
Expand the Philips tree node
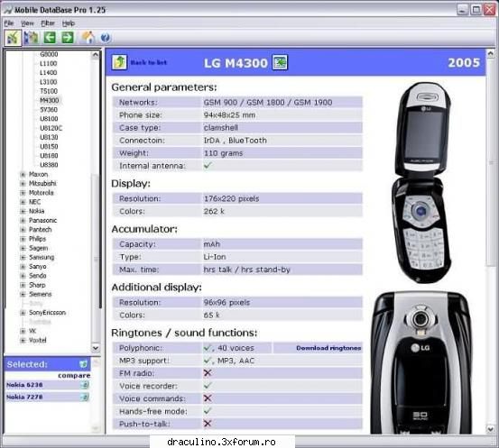23,239
